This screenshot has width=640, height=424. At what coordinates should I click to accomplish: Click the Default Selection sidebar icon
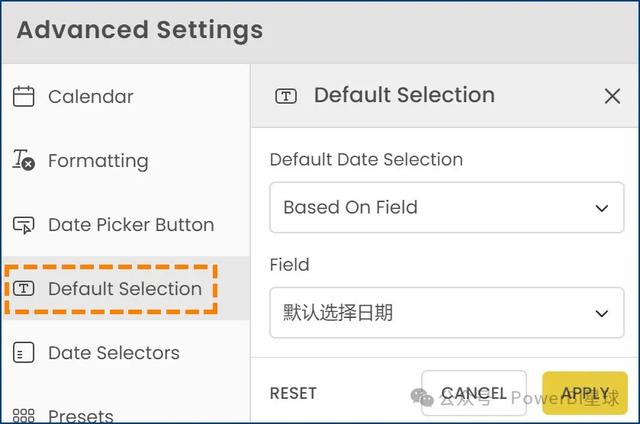click(x=24, y=289)
